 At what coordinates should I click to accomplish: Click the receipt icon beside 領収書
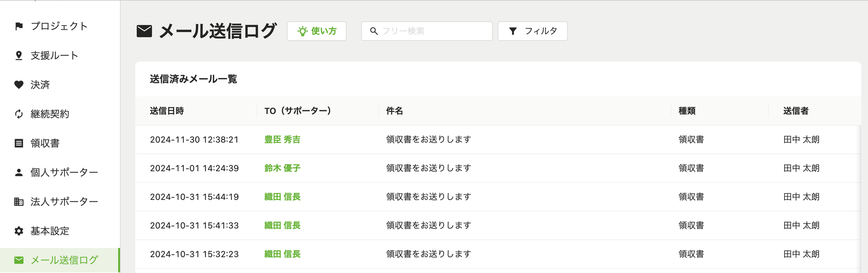[x=19, y=143]
